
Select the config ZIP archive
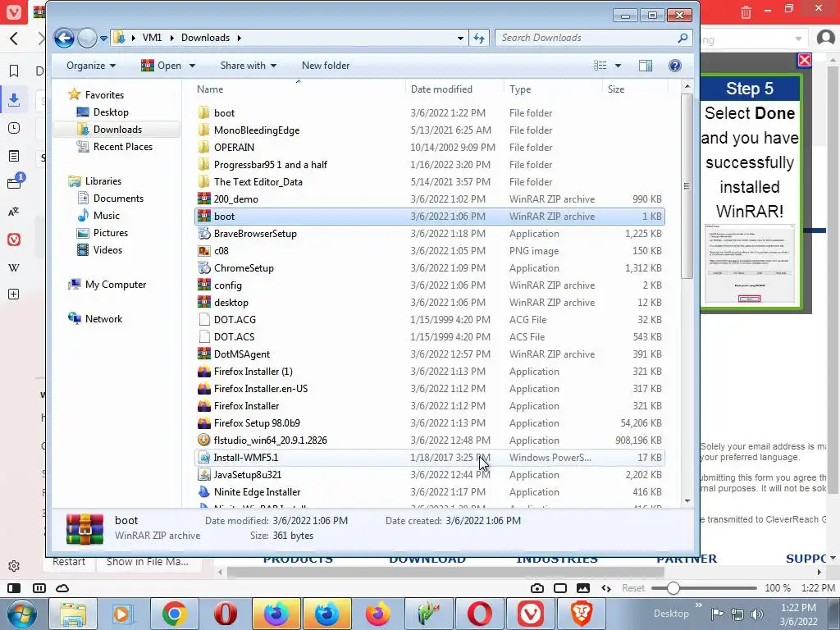[x=430, y=285]
